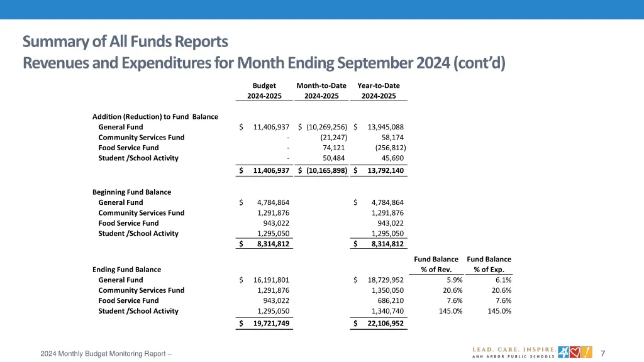
Task: Click the "Fund Balance % of Rev." header
Action: pos(436,265)
